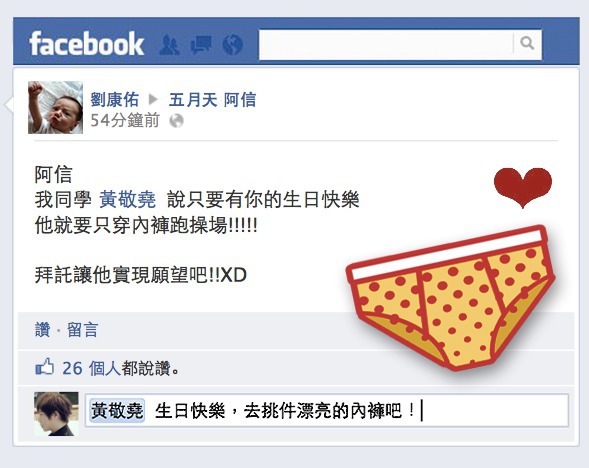Click the search magnifier button
The image size is (589, 468).
click(x=527, y=44)
